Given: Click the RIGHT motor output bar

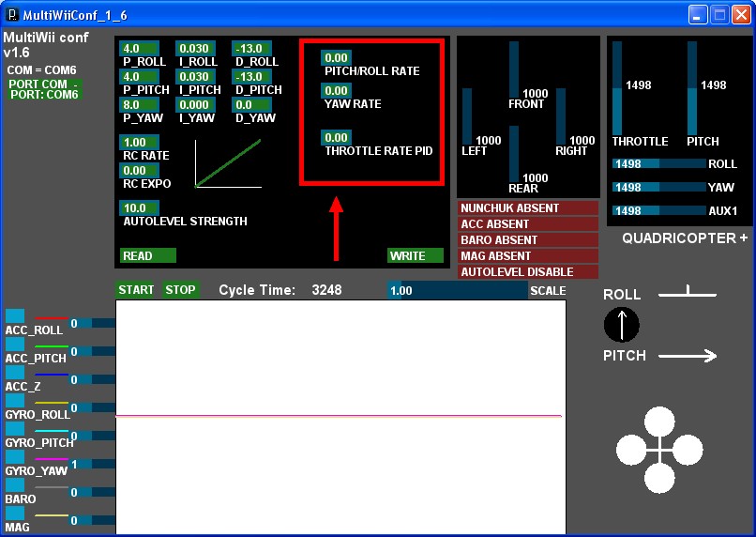Looking at the screenshot, I should (561, 116).
